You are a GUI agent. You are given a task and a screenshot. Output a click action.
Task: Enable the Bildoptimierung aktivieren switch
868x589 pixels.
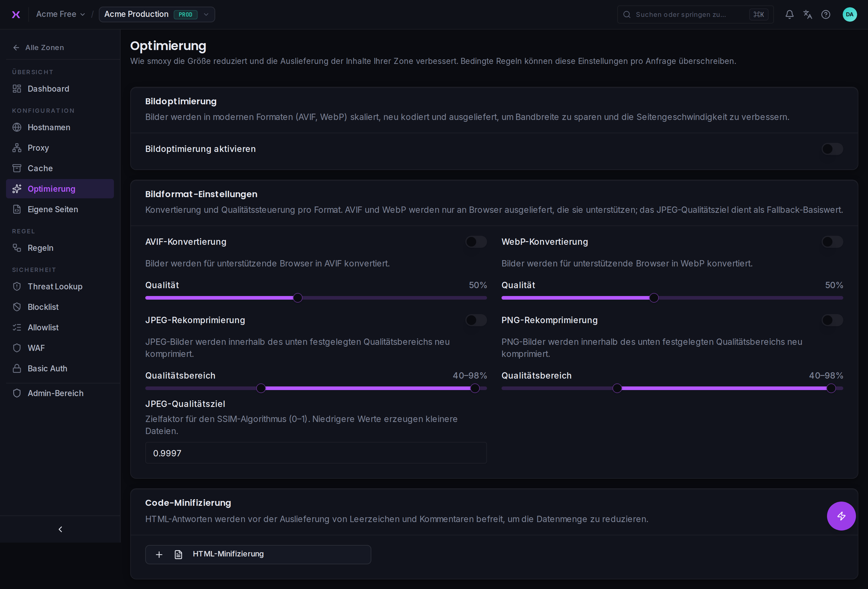tap(832, 149)
